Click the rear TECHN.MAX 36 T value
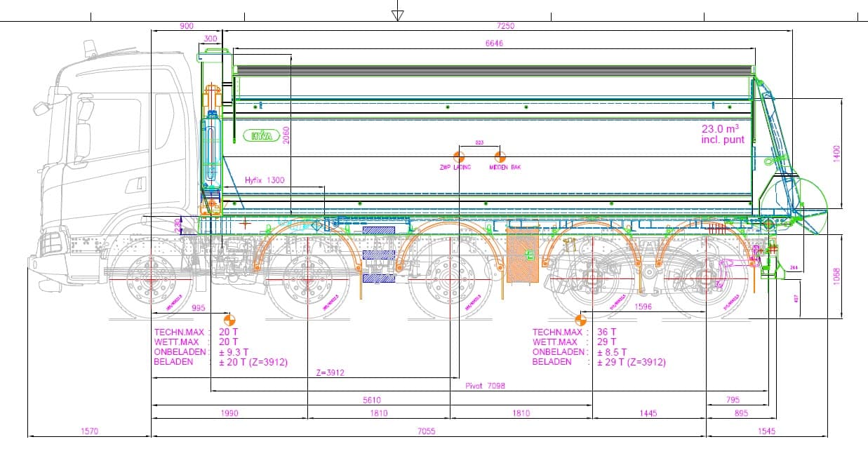Image resolution: width=868 pixels, height=451 pixels. [x=606, y=332]
